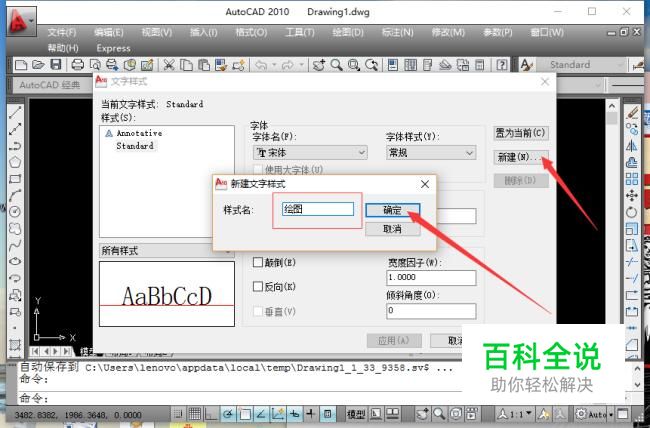Click the 应用(A) apply button

click(394, 341)
